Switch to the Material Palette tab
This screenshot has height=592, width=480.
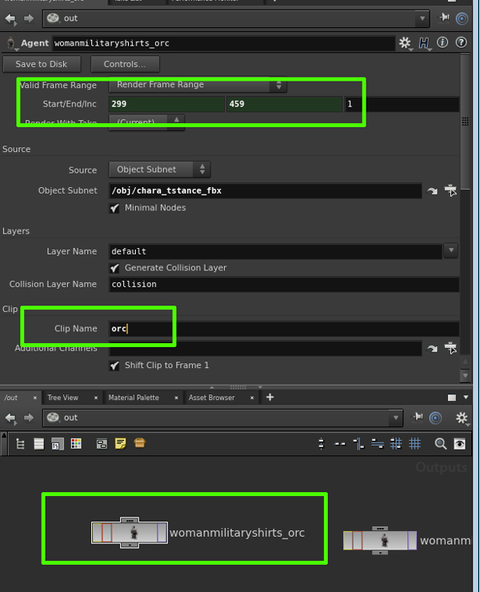tap(134, 398)
